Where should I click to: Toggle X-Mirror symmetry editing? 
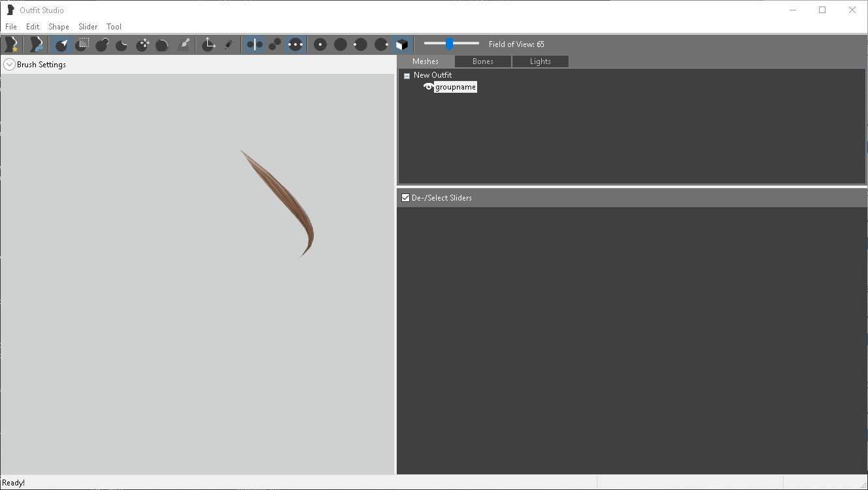tap(254, 44)
